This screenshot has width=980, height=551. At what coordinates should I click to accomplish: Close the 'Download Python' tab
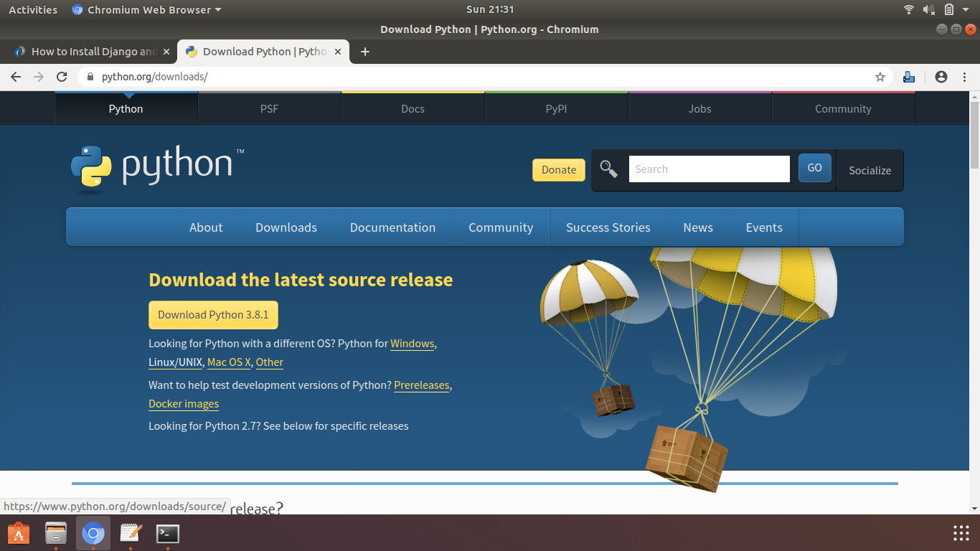[338, 52]
